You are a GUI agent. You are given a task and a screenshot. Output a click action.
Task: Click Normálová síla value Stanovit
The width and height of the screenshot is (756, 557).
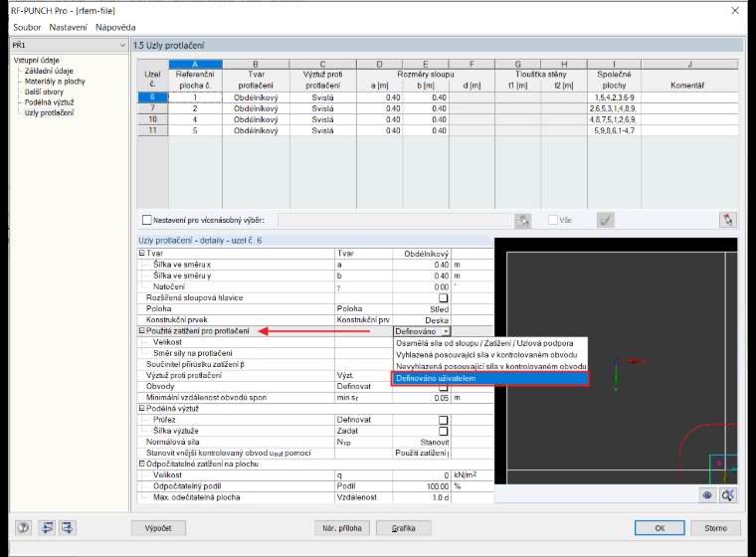[x=422, y=443]
